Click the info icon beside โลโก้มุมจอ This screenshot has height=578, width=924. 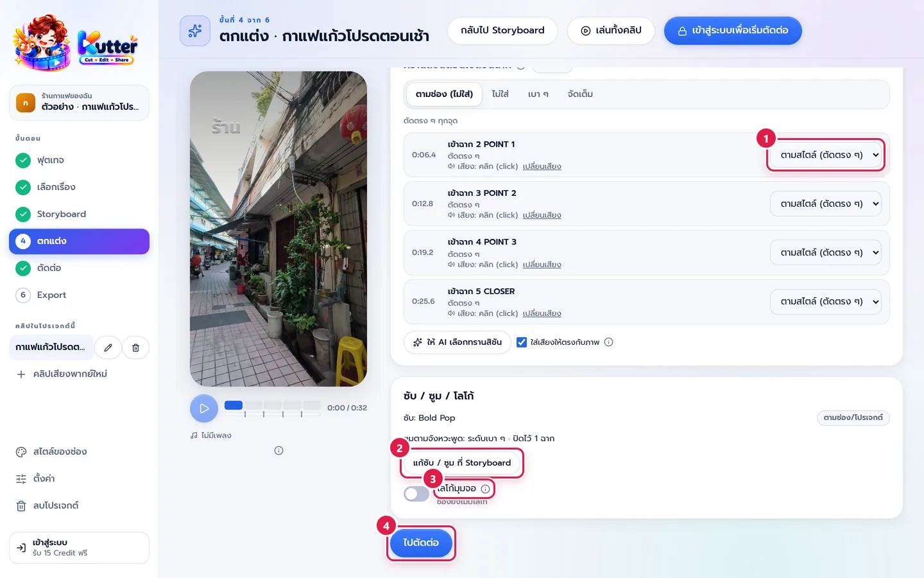coord(486,489)
